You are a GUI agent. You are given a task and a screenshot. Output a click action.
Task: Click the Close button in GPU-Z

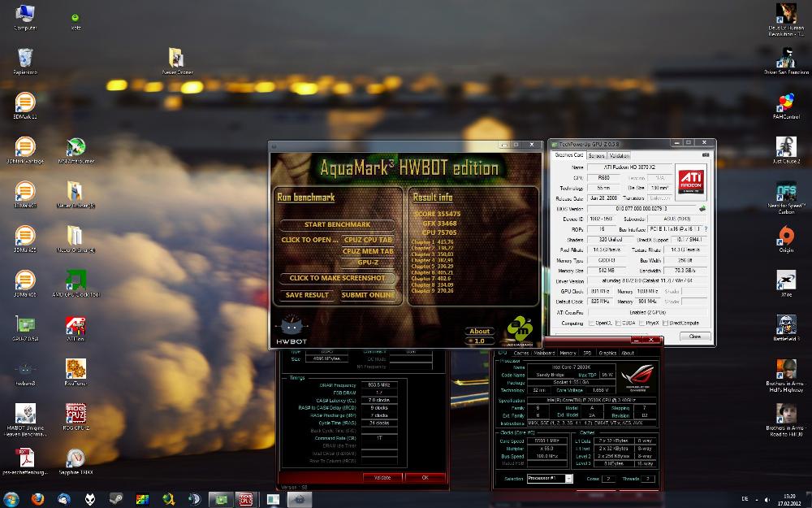(x=694, y=336)
